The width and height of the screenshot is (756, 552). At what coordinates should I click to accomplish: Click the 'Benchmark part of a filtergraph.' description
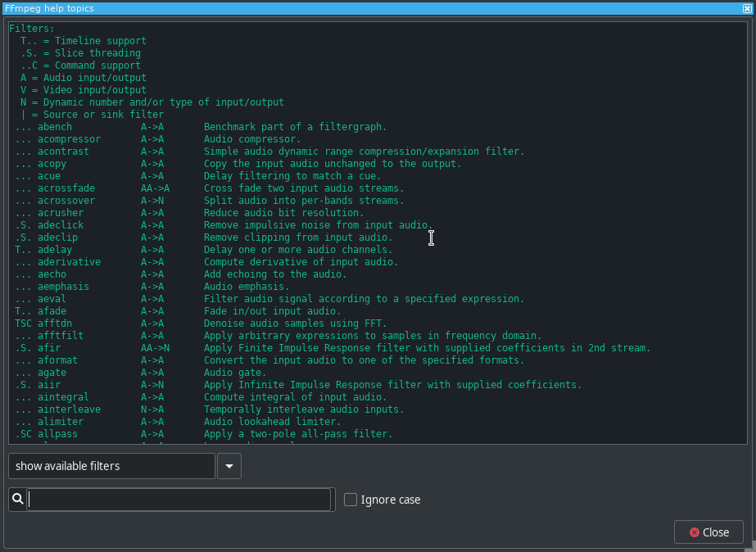(296, 127)
